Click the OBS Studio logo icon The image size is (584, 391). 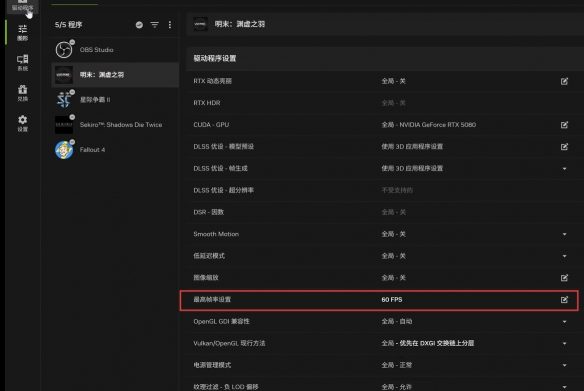(64, 50)
